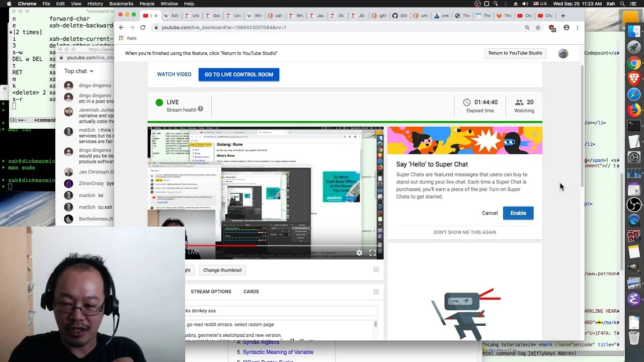The width and height of the screenshot is (644, 362).
Task: Open Chrome three-dot menu
Action: pyautogui.click(x=577, y=28)
